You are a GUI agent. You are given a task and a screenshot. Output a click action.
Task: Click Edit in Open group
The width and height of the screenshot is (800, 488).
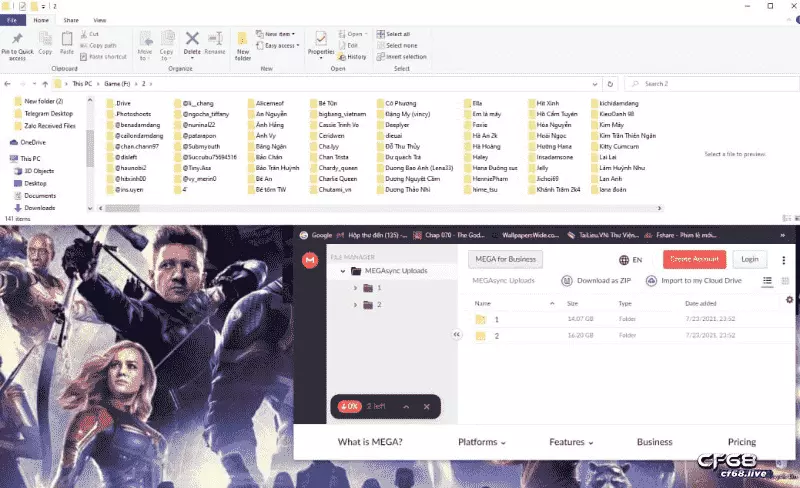[348, 45]
